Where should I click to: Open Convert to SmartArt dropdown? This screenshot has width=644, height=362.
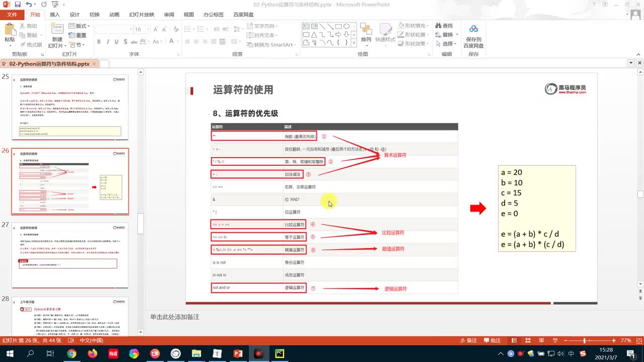click(x=271, y=45)
